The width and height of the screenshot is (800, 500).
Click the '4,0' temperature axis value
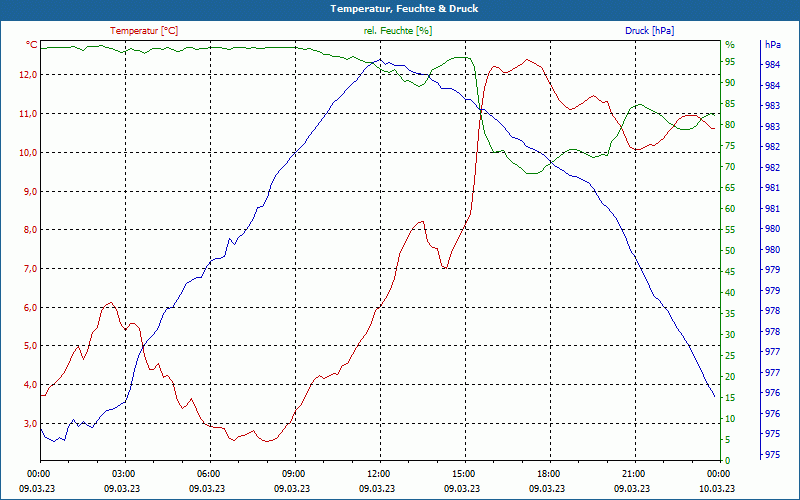coord(30,385)
